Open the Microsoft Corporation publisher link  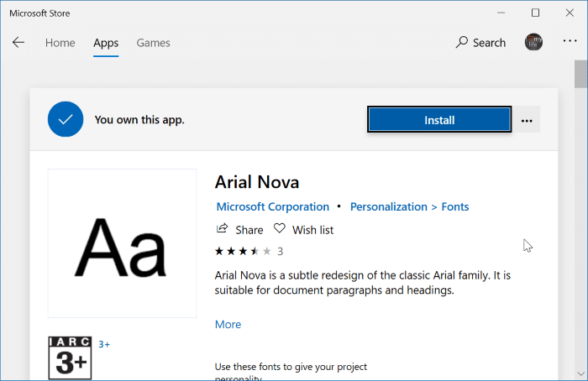(x=273, y=206)
